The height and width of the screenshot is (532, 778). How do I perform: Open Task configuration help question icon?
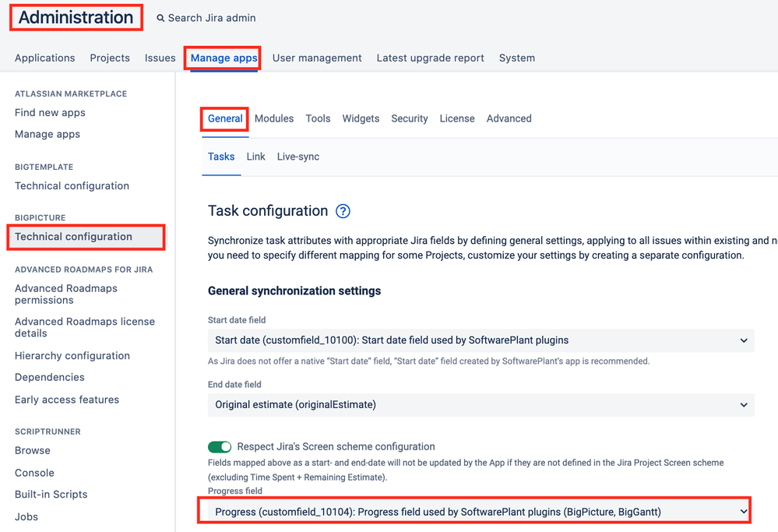tap(343, 211)
